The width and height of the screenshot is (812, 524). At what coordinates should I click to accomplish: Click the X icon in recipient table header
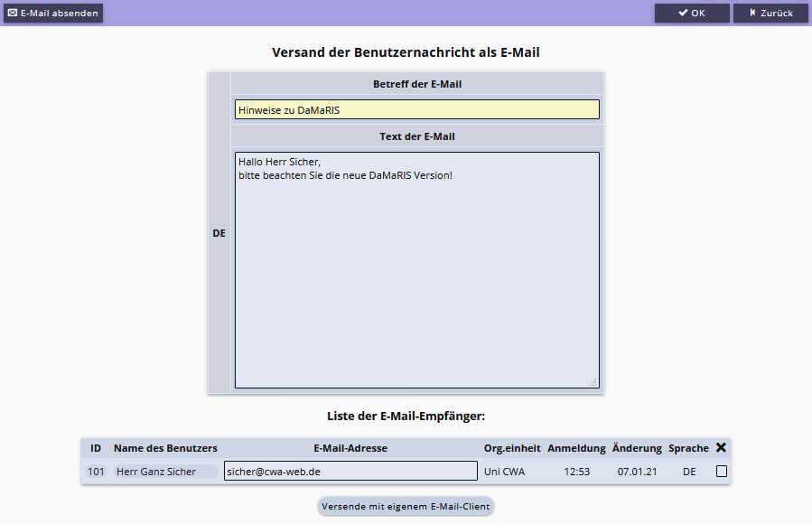(x=721, y=448)
